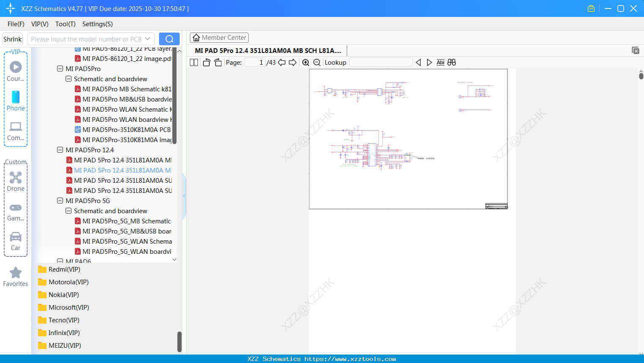Open MI PAD5Pro_5G_WLAN boardview file

coord(123,251)
